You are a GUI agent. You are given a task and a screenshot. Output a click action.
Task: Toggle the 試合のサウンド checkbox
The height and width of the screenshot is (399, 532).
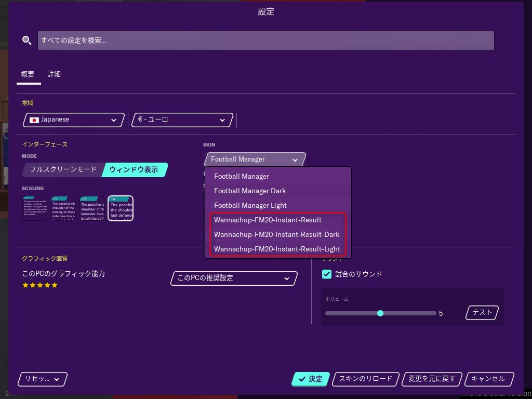click(x=327, y=274)
